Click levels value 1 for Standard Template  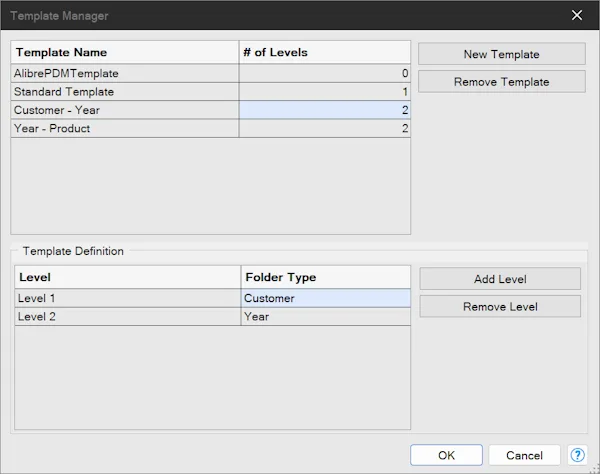[324, 91]
